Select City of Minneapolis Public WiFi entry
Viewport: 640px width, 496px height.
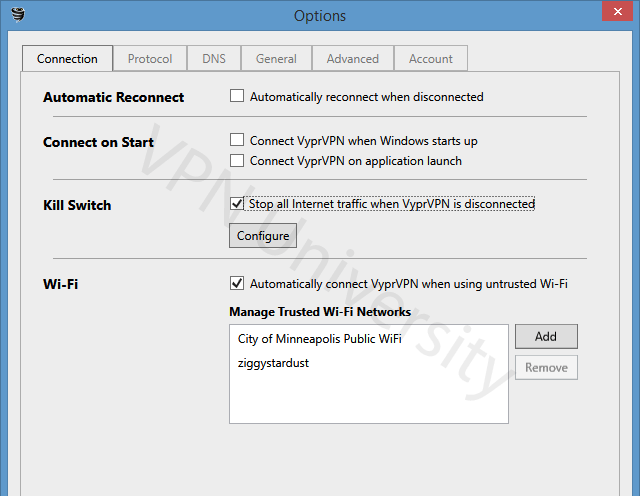369,339
